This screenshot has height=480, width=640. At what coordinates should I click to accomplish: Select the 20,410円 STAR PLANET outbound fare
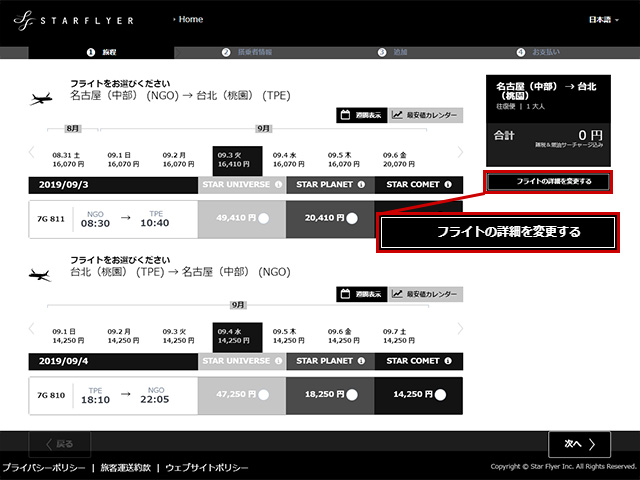(352, 219)
